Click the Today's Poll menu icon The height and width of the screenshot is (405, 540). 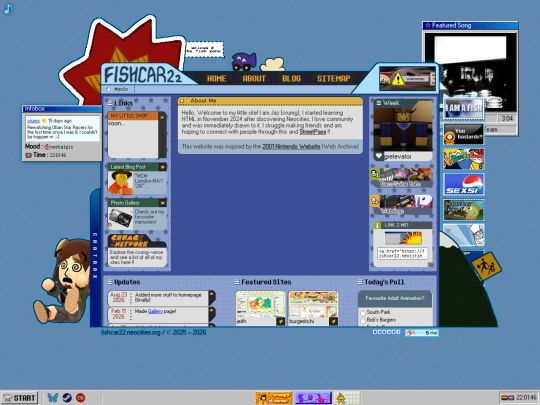point(360,282)
